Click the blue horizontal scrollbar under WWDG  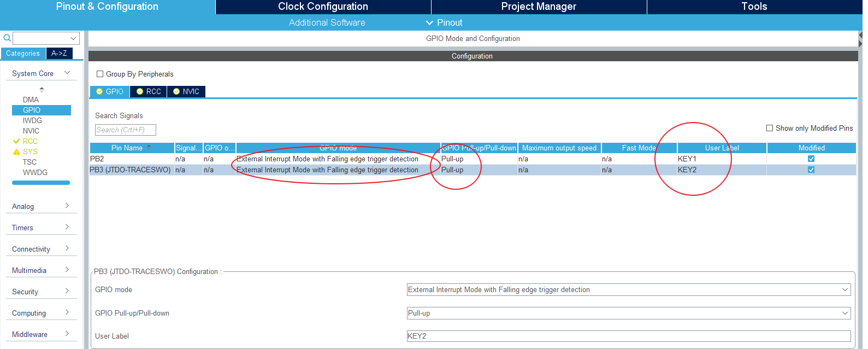41,183
